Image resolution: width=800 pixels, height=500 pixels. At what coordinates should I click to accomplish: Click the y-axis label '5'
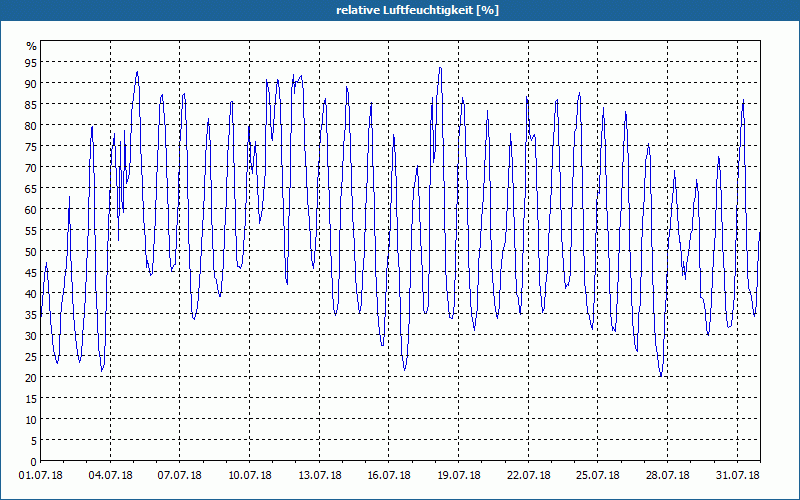tap(34, 441)
